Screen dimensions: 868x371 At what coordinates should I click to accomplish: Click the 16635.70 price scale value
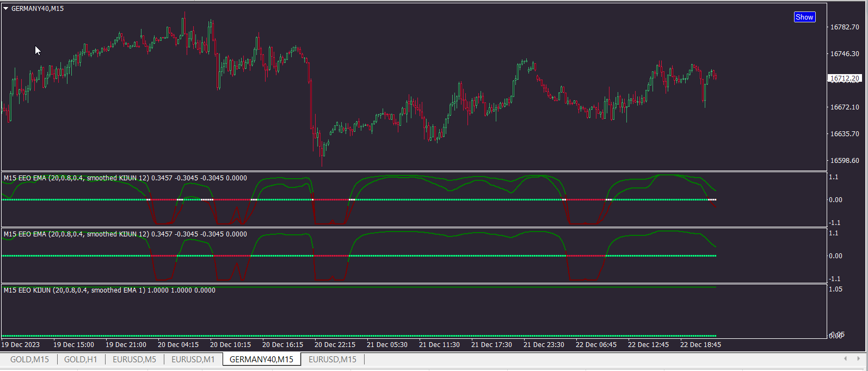(845, 133)
